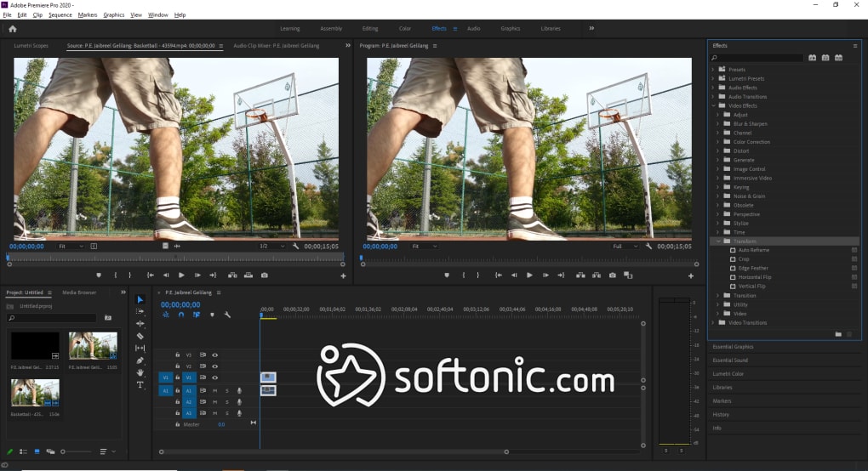The image size is (868, 471).
Task: Click Overwrite button in Source monitor
Action: pyautogui.click(x=248, y=275)
